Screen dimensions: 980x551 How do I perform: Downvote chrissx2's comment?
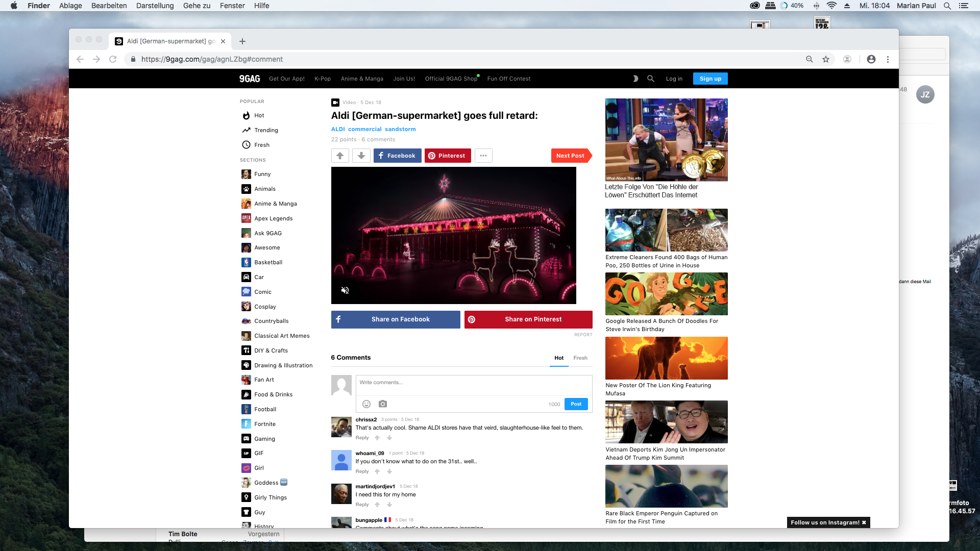(x=389, y=438)
